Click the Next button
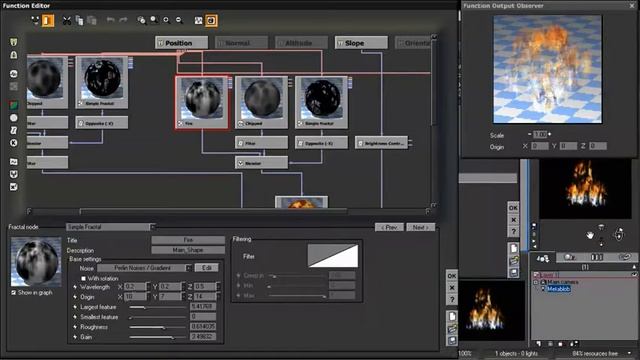 click(420, 227)
